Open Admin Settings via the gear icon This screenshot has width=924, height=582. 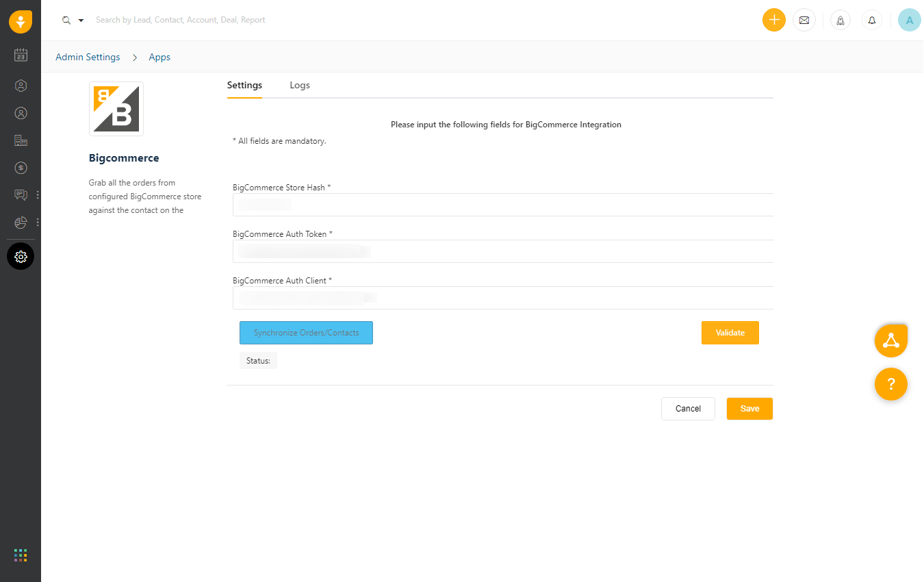coord(21,256)
